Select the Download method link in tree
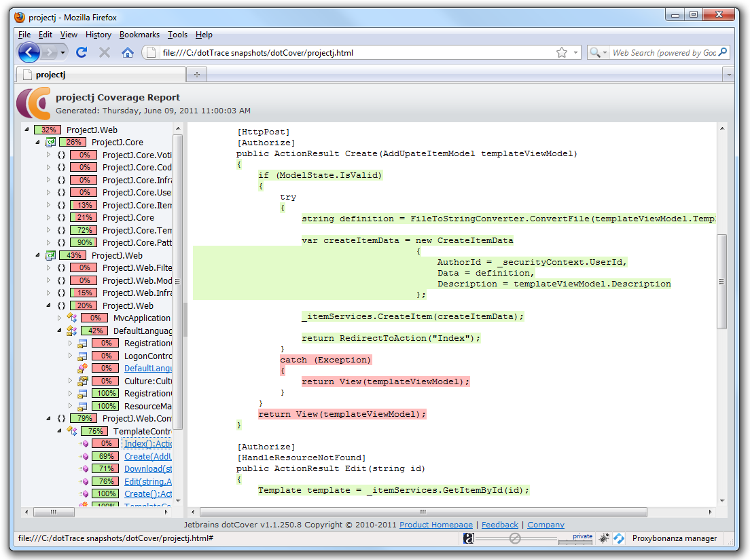The width and height of the screenshot is (750, 560). (x=147, y=468)
